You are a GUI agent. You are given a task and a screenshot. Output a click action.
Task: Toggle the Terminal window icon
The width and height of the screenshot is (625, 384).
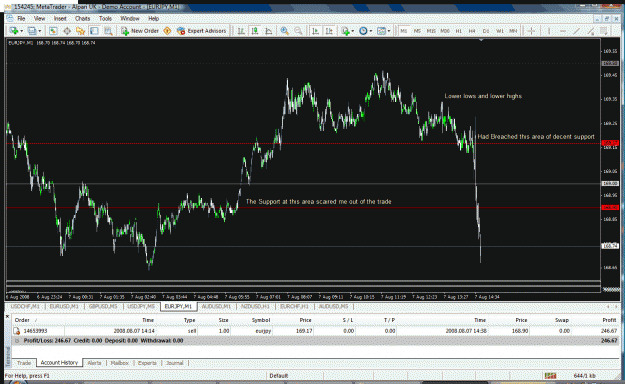94,31
